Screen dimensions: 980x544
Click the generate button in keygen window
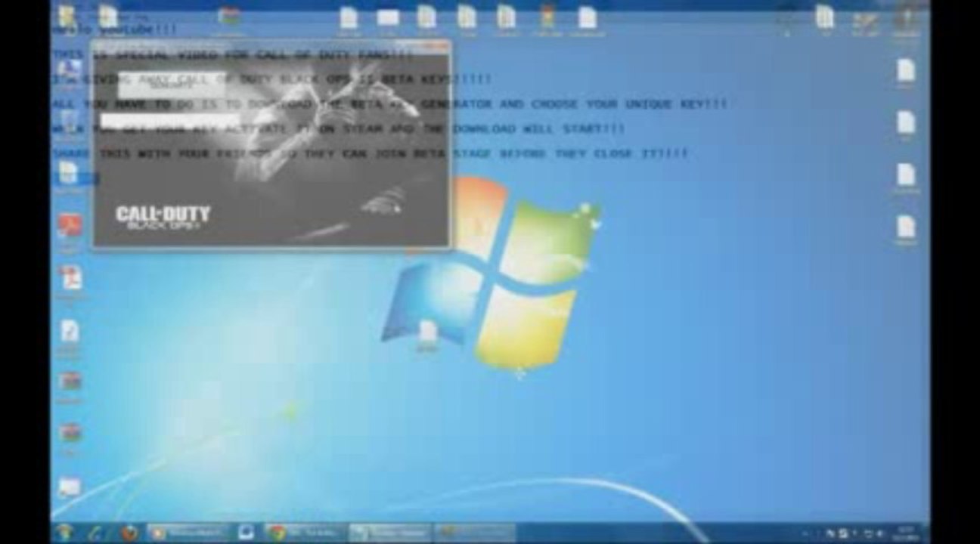172,85
